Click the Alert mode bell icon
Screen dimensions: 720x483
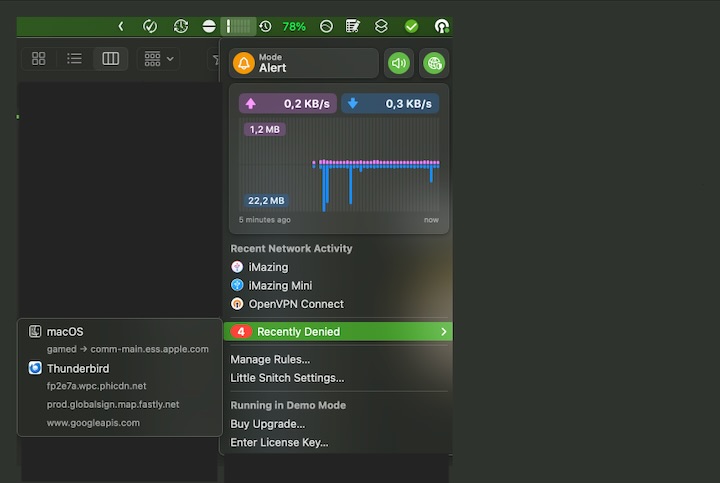(243, 63)
